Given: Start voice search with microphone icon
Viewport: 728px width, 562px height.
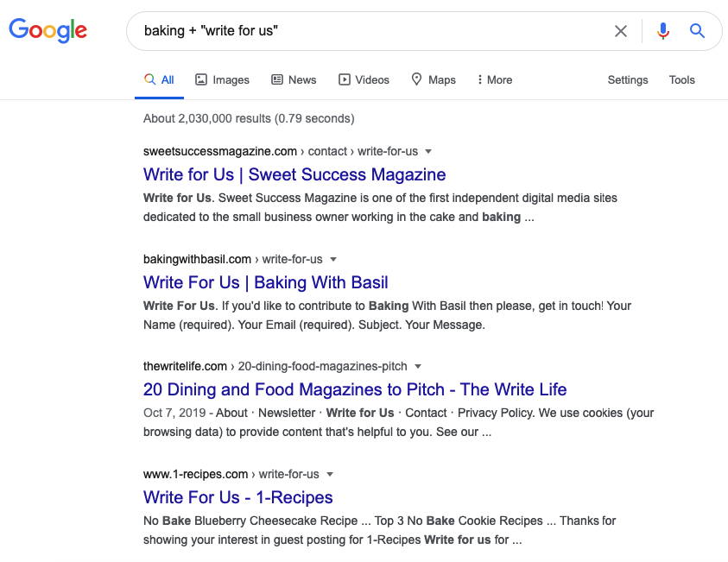Looking at the screenshot, I should click(663, 31).
